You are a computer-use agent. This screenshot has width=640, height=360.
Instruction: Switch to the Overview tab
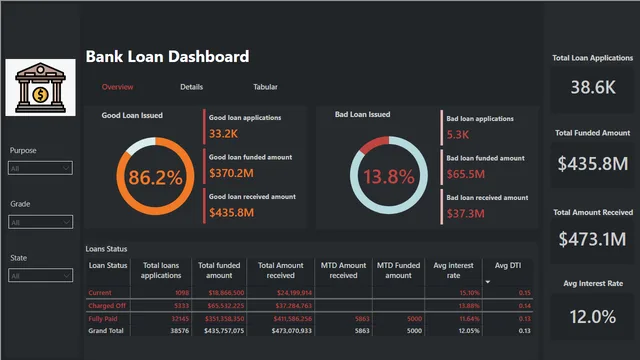118,87
